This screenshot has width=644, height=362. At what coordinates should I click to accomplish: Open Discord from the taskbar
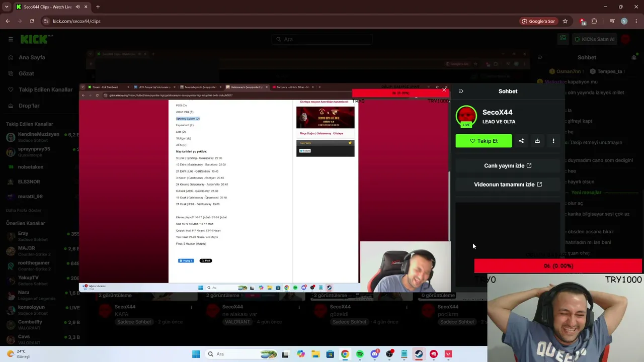[374, 354]
